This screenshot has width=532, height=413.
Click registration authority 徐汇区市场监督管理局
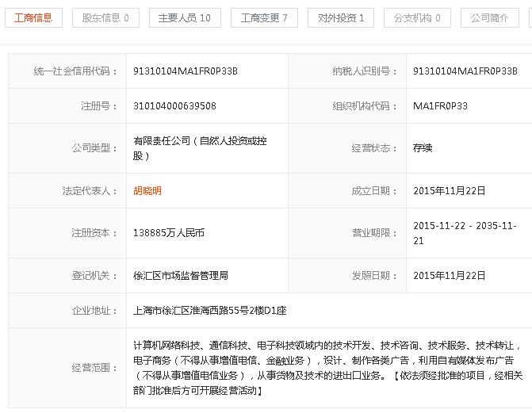click(x=181, y=276)
